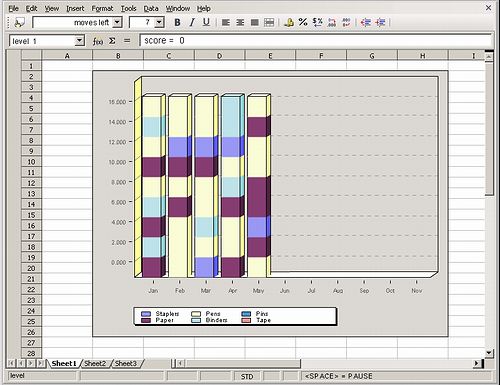Select column A header
500x385 pixels.
pos(67,56)
